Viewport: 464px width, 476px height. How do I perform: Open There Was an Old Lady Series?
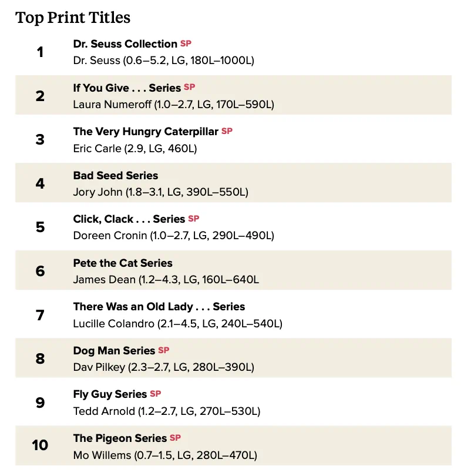click(x=159, y=307)
